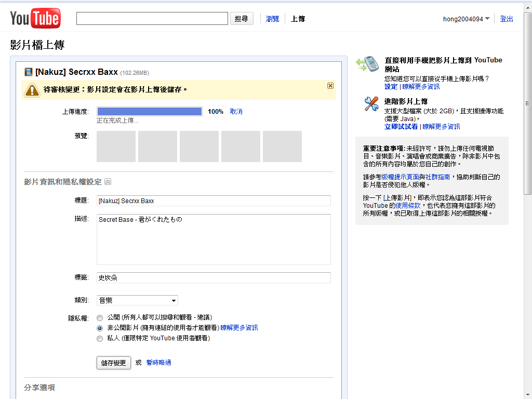Viewport: 532px width, 399px height.
Task: Click the YouTube search input field
Action: 152,19
